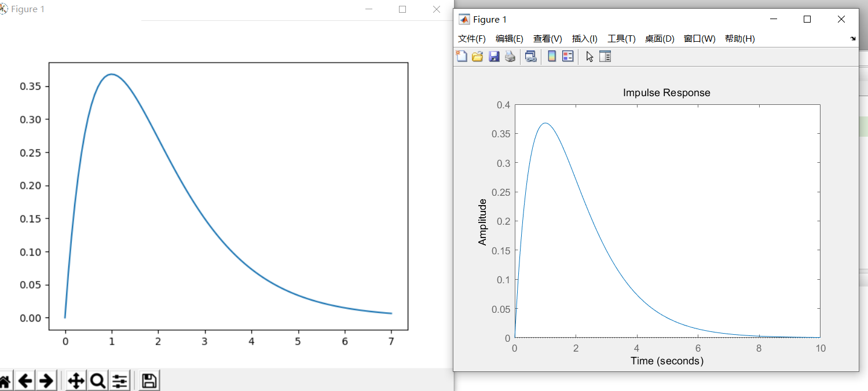The height and width of the screenshot is (391, 868).
Task: Create a new figure document
Action: 462,56
